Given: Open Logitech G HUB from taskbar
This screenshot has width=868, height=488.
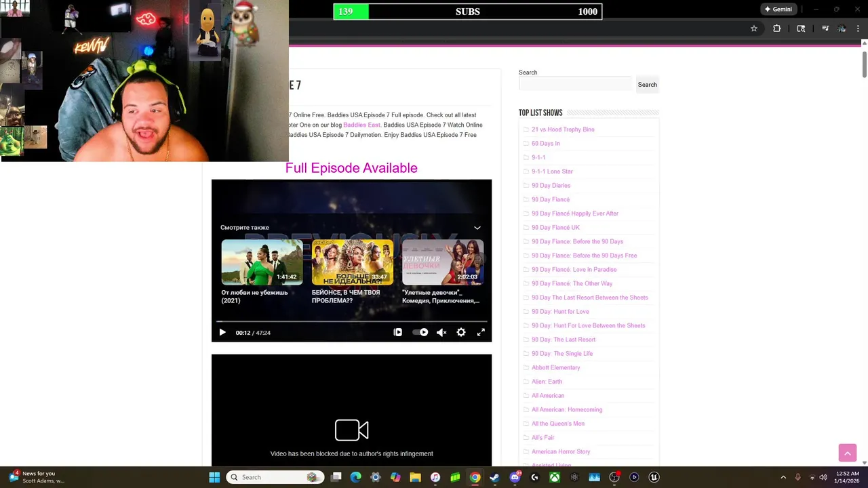Looking at the screenshot, I should pos(534,477).
